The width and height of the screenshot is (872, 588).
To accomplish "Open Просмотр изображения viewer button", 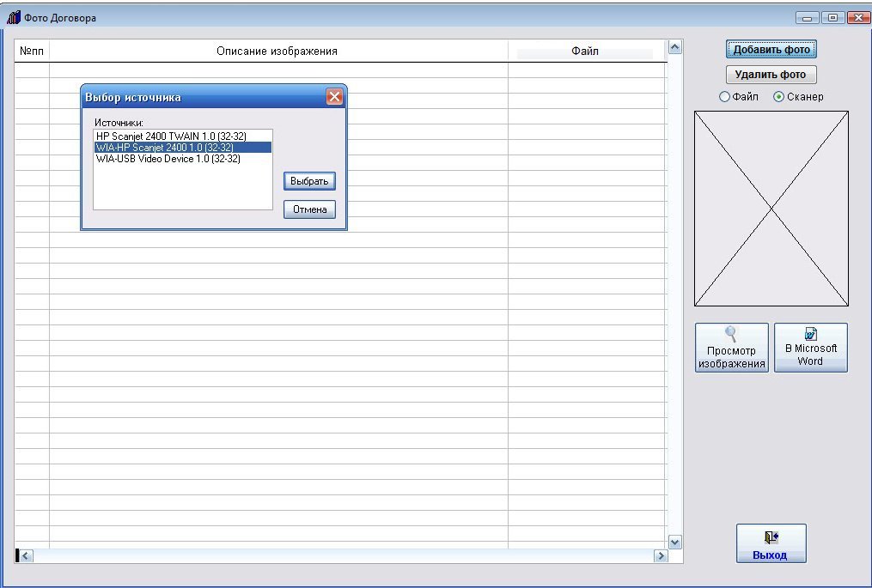I will (731, 348).
